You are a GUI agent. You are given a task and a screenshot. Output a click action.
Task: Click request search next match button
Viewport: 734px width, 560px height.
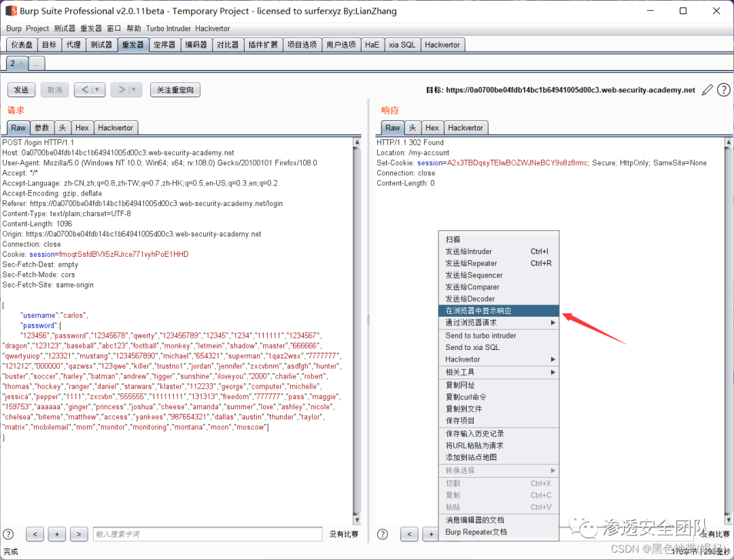[79, 534]
